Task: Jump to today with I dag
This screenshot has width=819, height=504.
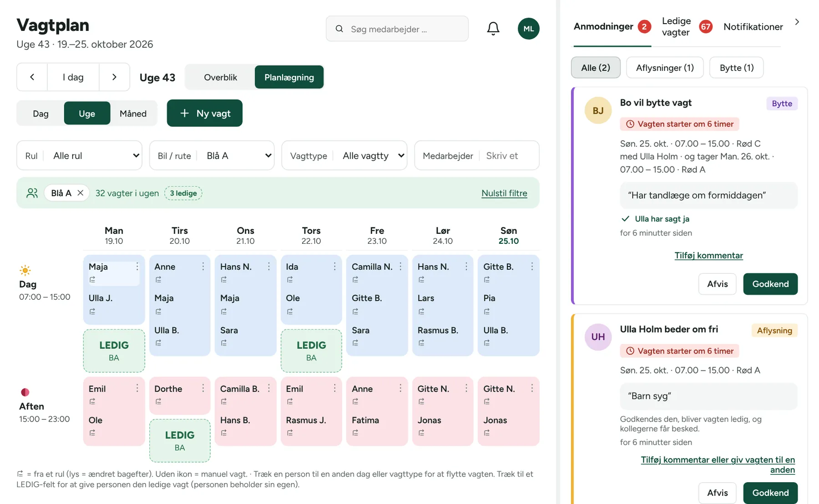Action: click(x=73, y=77)
